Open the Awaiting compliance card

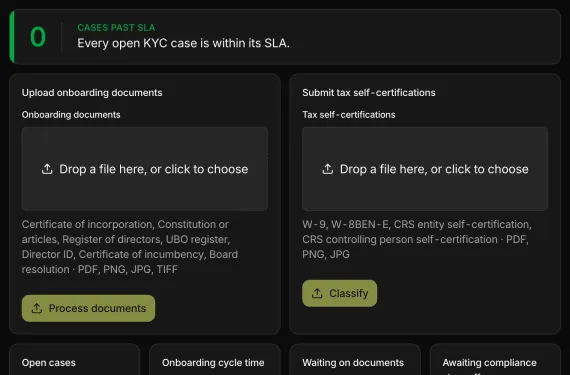(495, 359)
